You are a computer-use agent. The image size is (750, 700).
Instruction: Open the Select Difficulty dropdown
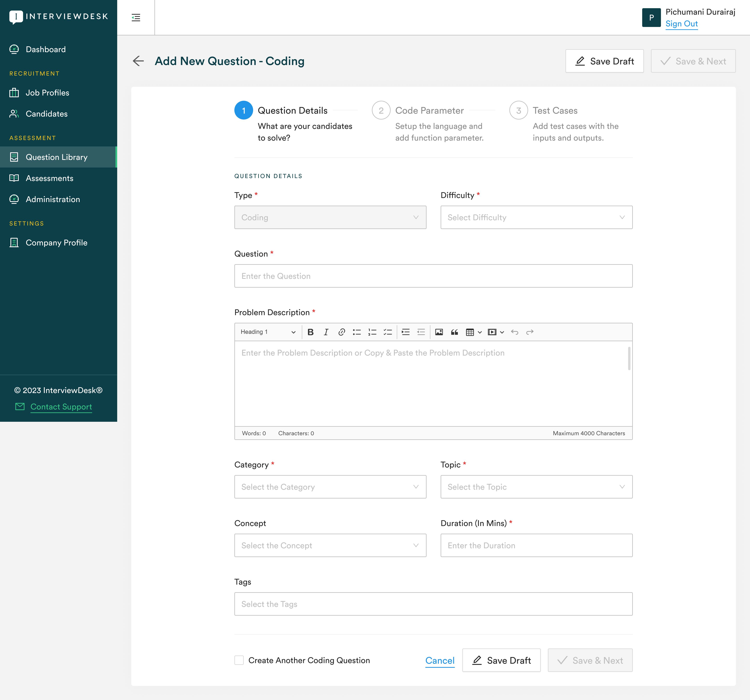pyautogui.click(x=536, y=217)
